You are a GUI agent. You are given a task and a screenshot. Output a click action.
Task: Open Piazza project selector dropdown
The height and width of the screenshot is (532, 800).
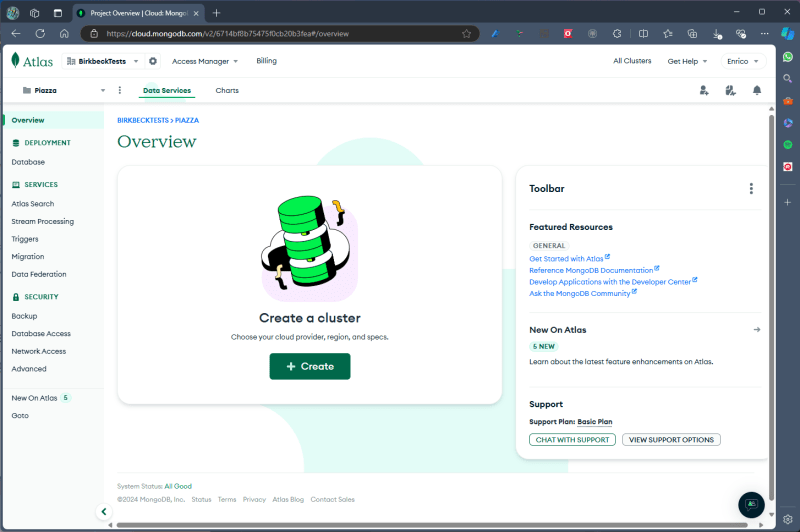[x=64, y=90]
